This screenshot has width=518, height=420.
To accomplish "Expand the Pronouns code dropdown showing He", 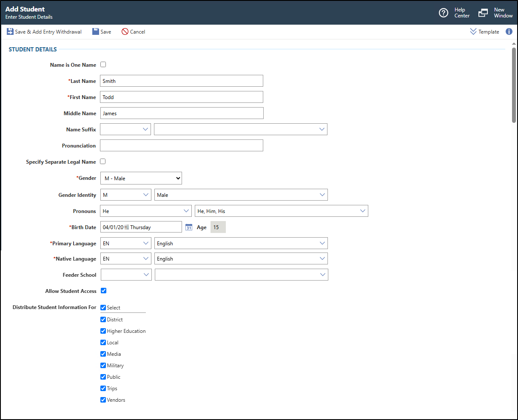I will [146, 211].
